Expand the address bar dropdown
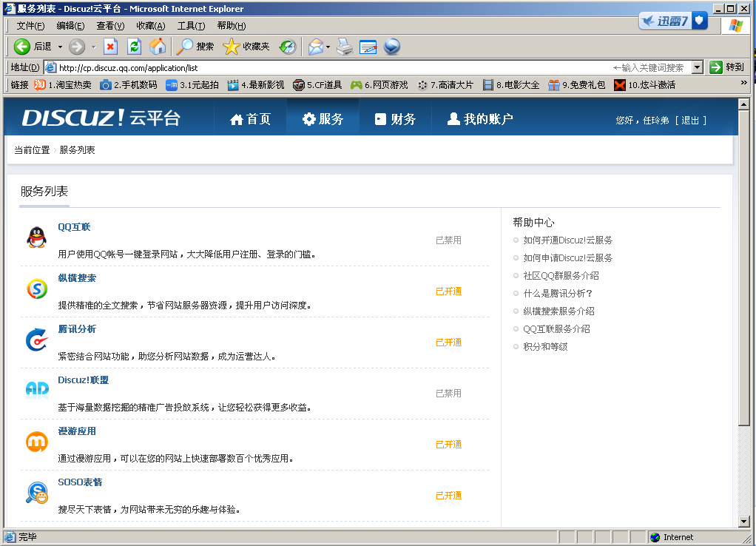The height and width of the screenshot is (546, 756). coord(697,67)
